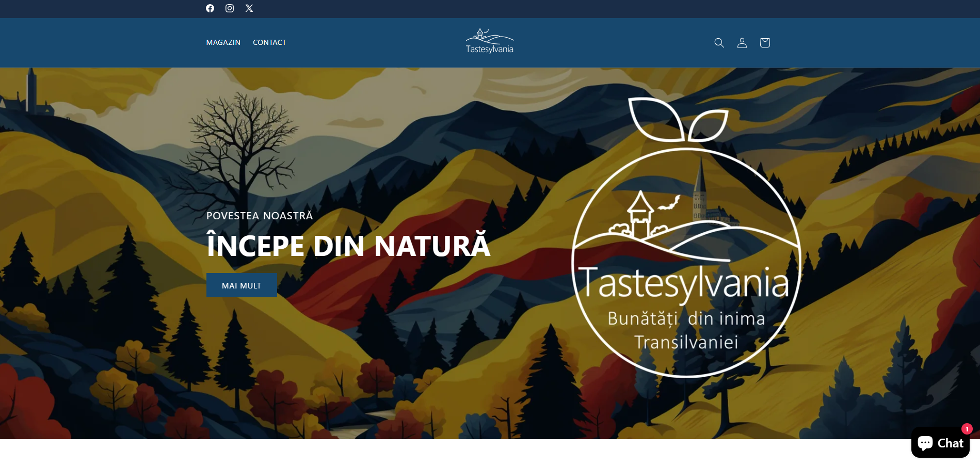The height and width of the screenshot is (466, 980).
Task: Click the Bunătăți din inima Transilvaniei tagline
Action: coord(686,330)
